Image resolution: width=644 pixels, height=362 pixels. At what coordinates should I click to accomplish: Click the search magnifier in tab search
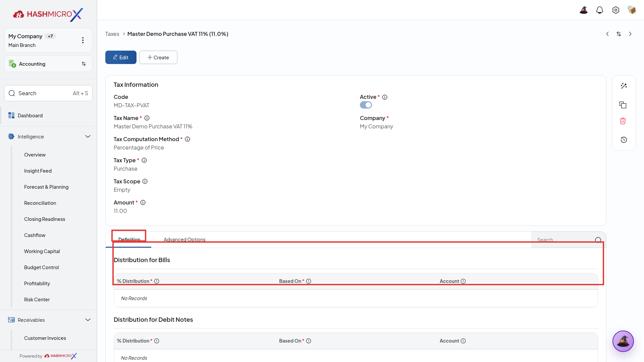click(598, 240)
